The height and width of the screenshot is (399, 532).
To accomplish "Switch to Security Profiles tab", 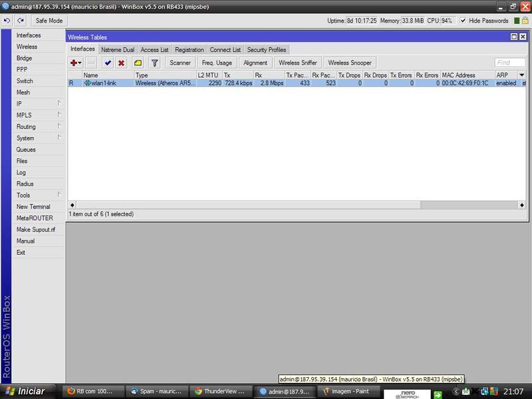I will tap(267, 49).
